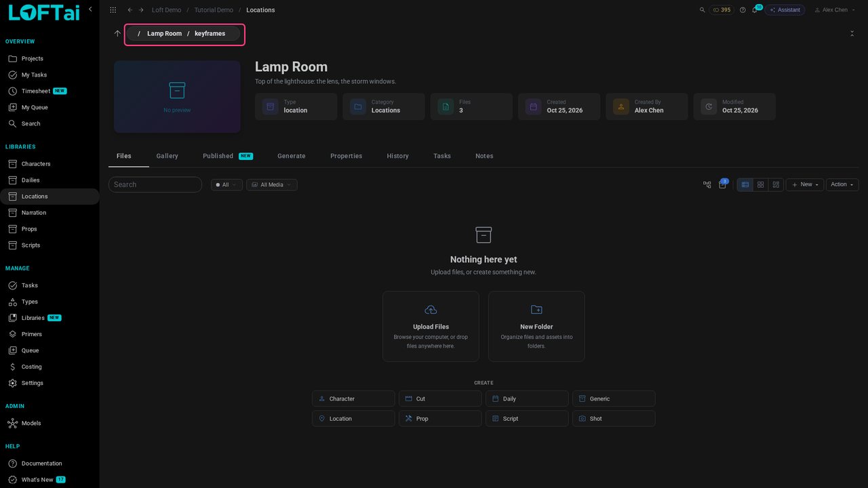Collapse the asset header panel
This screenshot has width=868, height=488.
[x=852, y=33]
